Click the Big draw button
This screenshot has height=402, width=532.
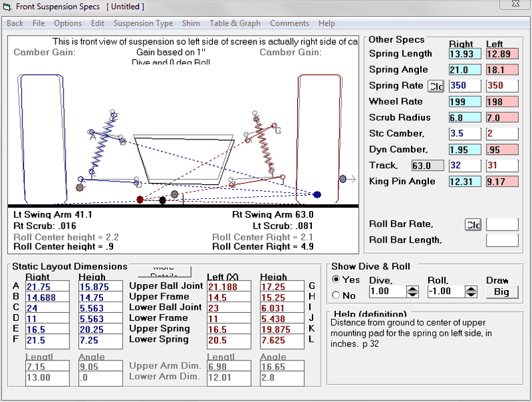point(502,292)
